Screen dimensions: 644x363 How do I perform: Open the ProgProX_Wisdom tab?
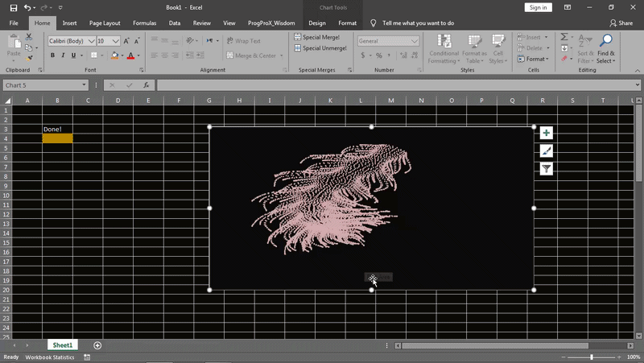pos(271,23)
